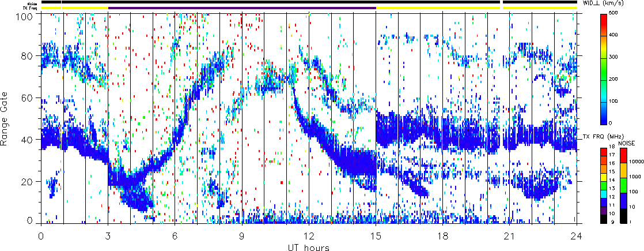Click the '13' label on the TX FRQ legend

click(612, 189)
